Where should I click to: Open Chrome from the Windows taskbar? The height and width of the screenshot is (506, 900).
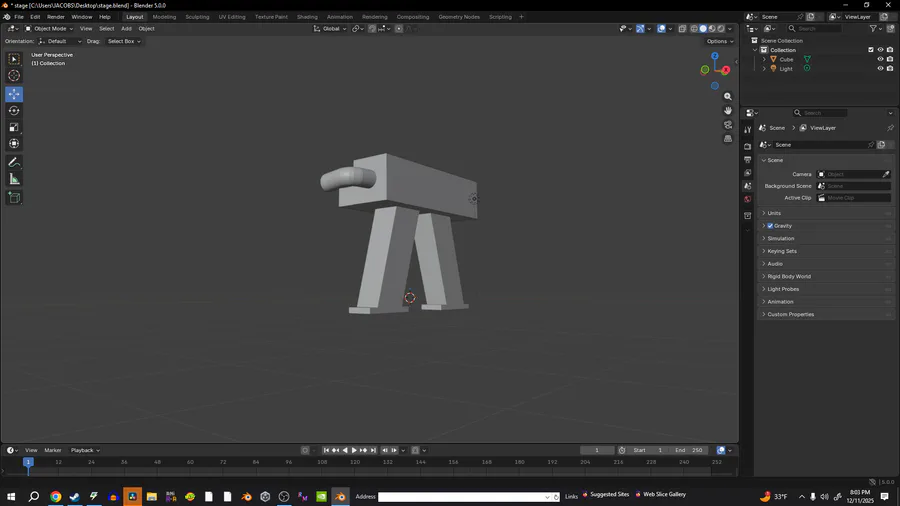coord(56,497)
